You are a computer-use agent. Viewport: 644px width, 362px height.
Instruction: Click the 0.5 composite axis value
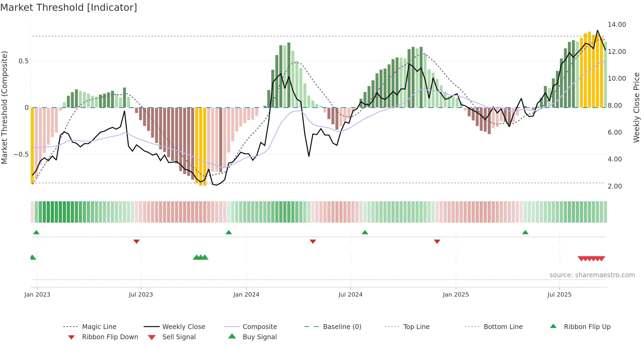coord(23,61)
